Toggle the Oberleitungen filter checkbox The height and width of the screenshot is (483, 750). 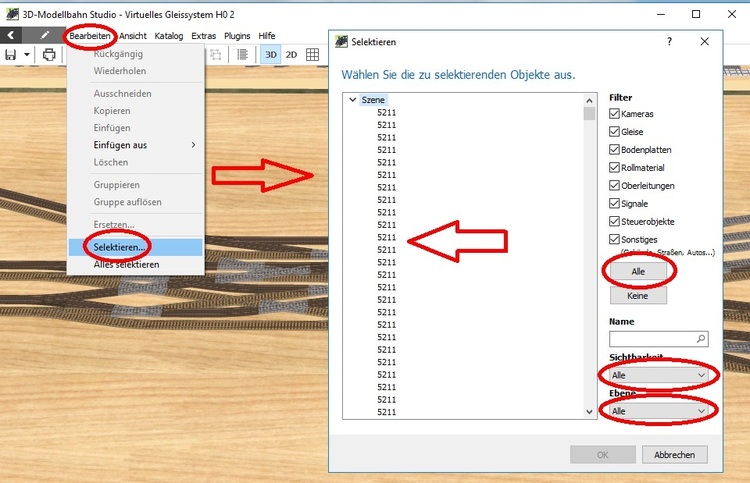click(615, 186)
